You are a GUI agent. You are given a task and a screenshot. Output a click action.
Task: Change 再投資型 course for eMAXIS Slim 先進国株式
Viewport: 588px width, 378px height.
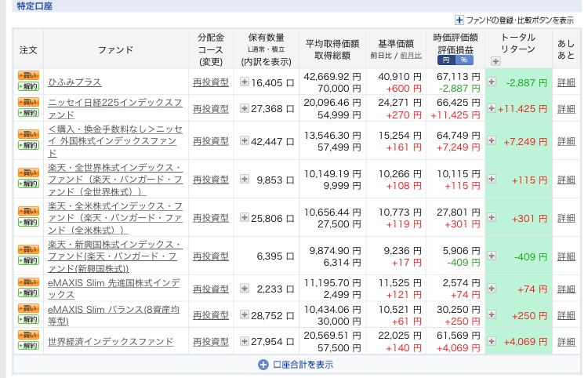coord(211,289)
